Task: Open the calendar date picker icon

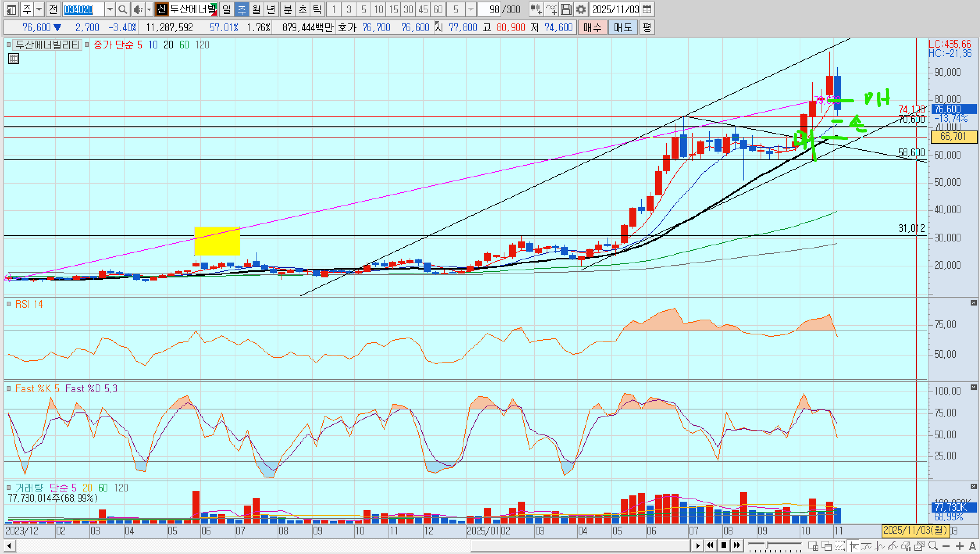Action: click(x=647, y=9)
